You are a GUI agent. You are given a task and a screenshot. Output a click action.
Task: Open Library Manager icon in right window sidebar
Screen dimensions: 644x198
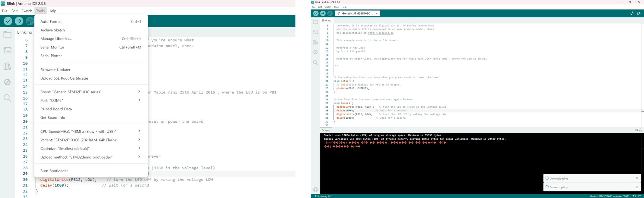316,42
